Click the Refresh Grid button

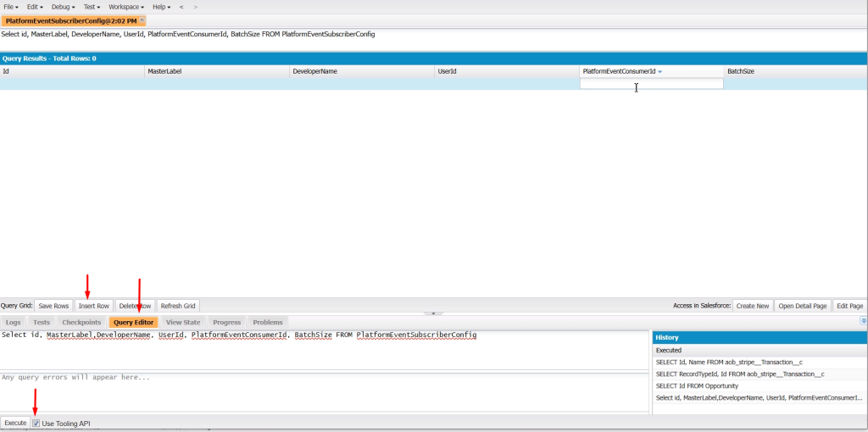click(x=178, y=306)
